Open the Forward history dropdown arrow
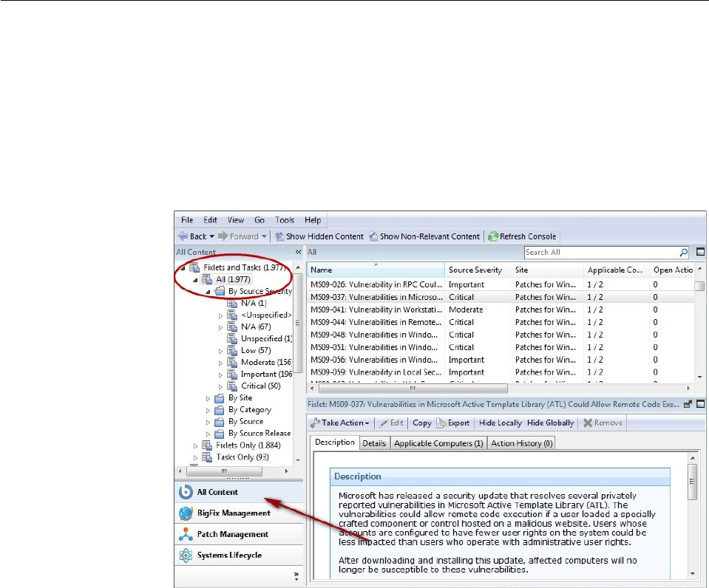 (x=264, y=236)
